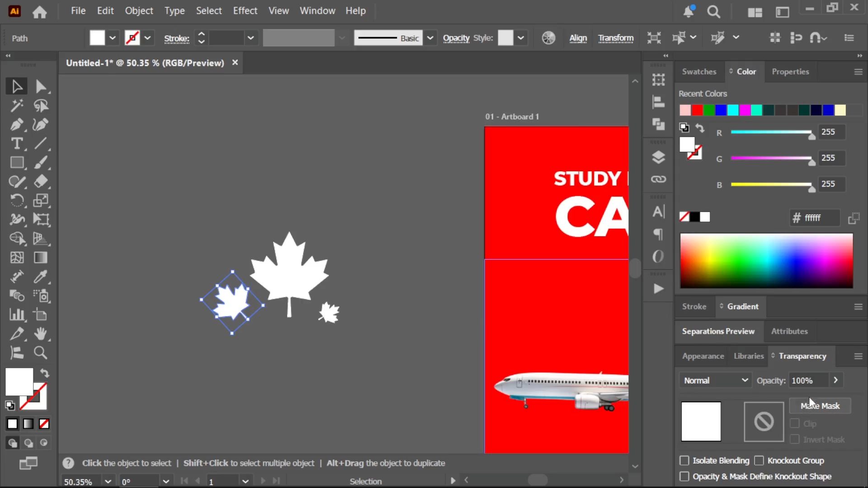Open the Align panel link
This screenshot has width=868, height=488.
point(578,38)
